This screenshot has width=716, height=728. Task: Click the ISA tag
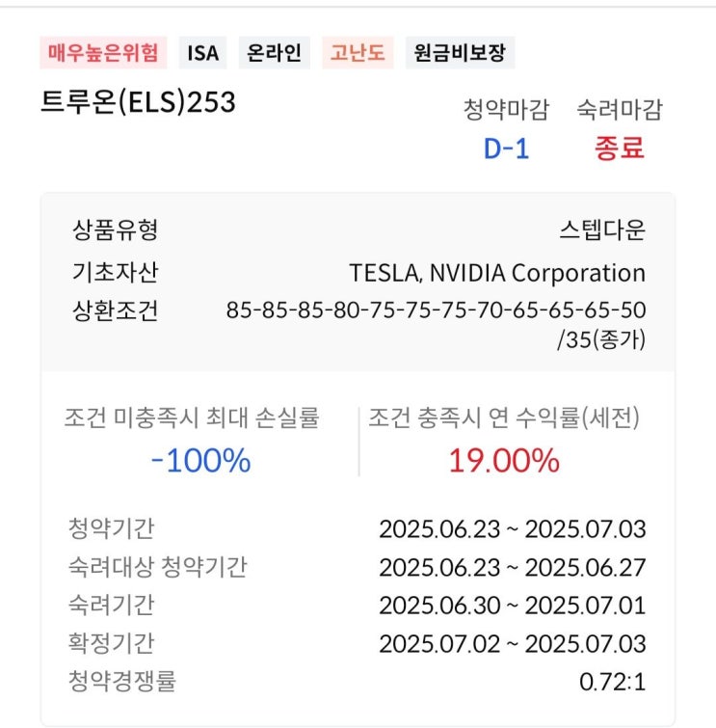point(203,52)
